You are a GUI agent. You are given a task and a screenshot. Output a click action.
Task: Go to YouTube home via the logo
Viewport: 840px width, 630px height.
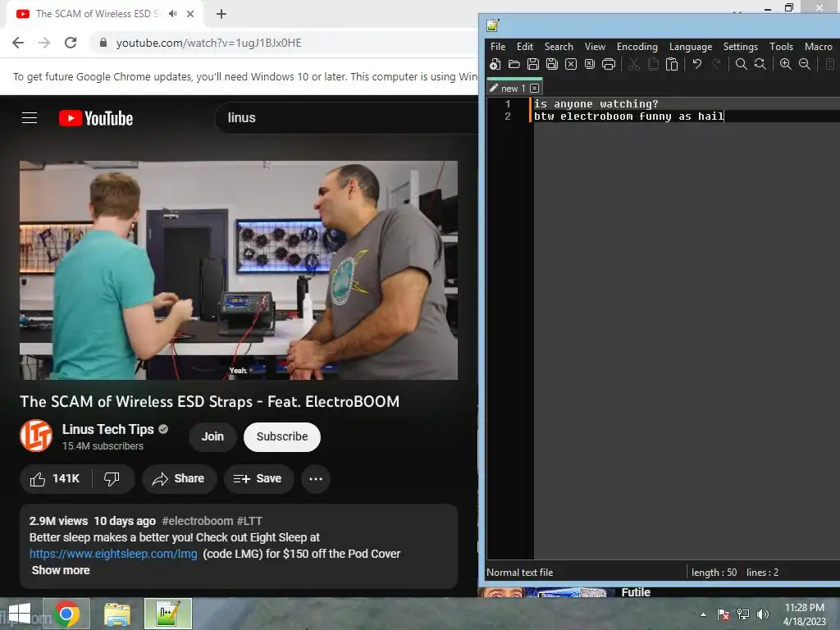pos(96,118)
